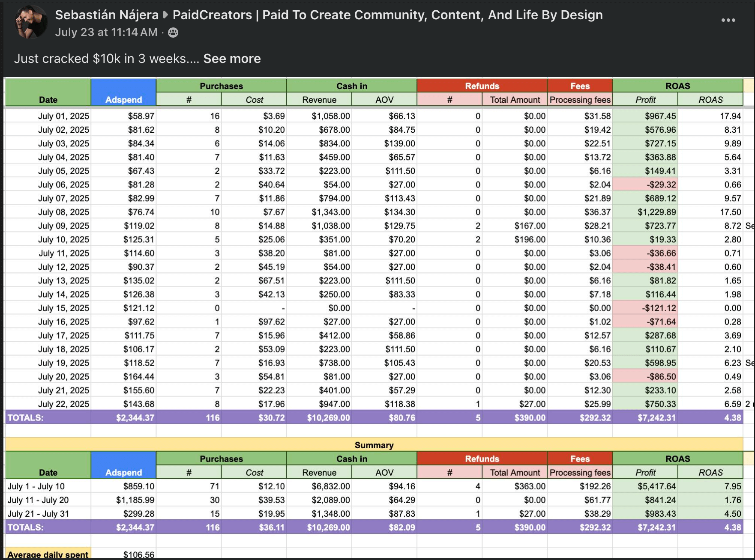This screenshot has height=560, width=755.
Task: Click the group audience icon beside timestamp
Action: tap(173, 33)
